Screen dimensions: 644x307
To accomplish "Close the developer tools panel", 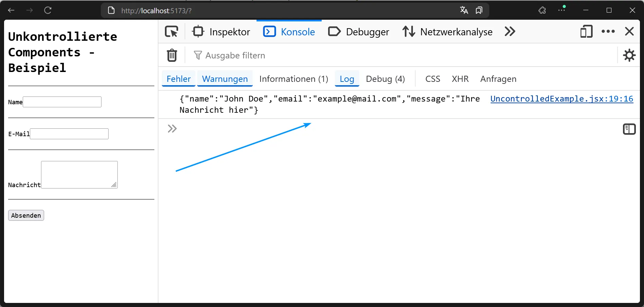I will click(x=629, y=32).
